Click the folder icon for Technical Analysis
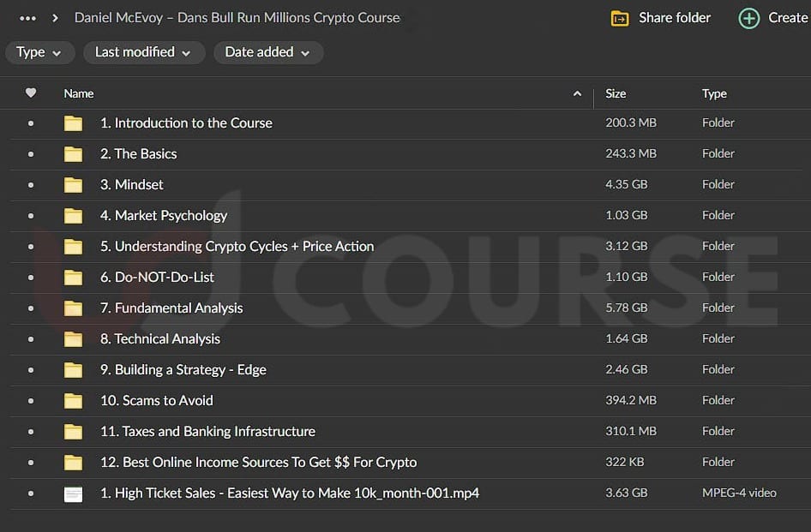 [x=74, y=339]
